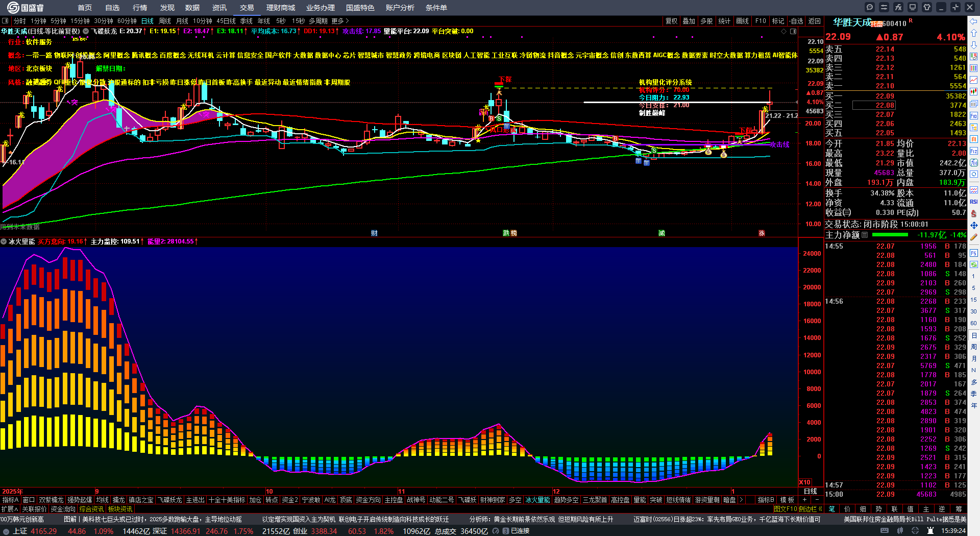This screenshot has width=980, height=536.
Task: Open the F10 company info sidebar icon
Action: coord(974,116)
